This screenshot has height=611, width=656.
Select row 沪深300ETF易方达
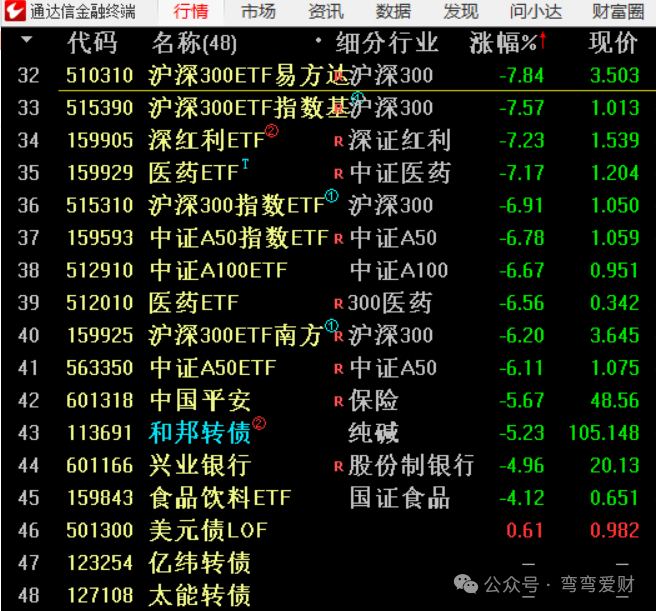coord(328,75)
